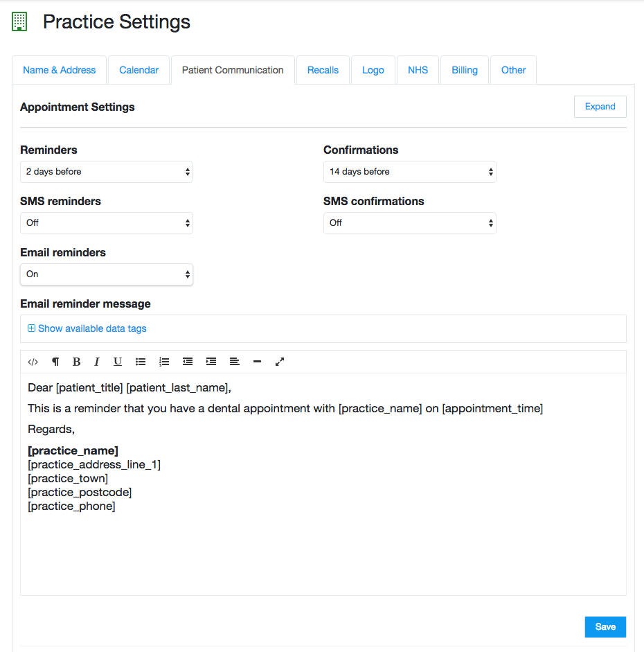Expand the editor to fullscreen

[280, 362]
